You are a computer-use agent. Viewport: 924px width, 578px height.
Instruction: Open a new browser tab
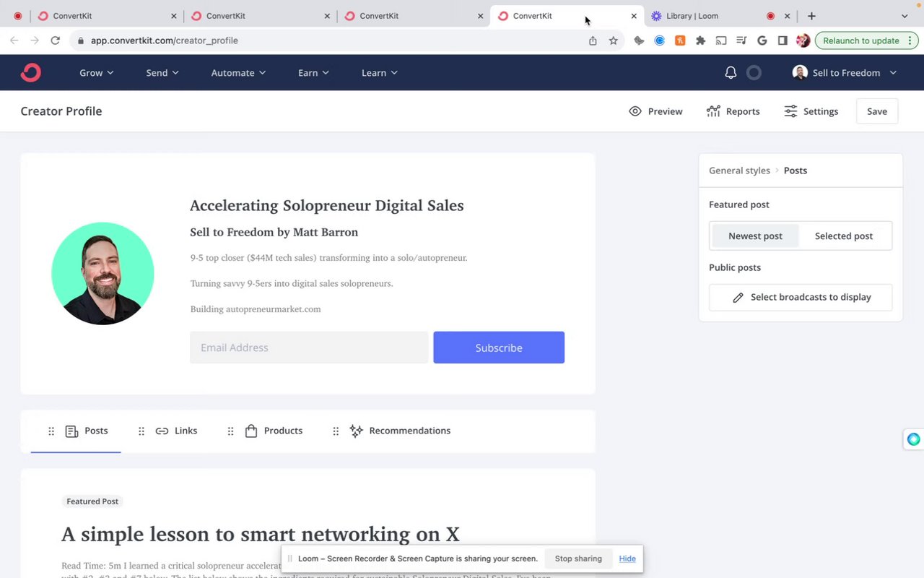(x=811, y=16)
